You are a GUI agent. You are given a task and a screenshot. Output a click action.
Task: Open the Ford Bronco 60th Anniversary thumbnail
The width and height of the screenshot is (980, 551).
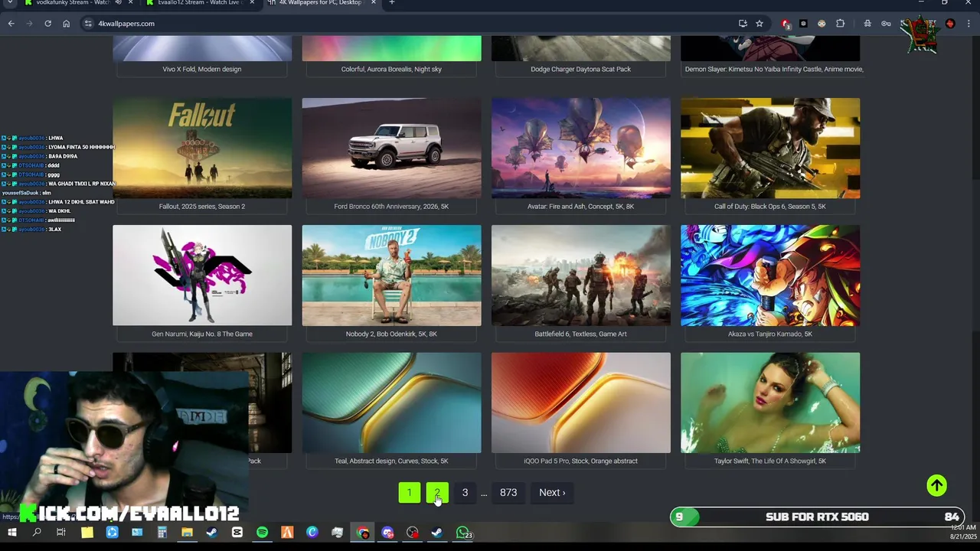tap(391, 148)
